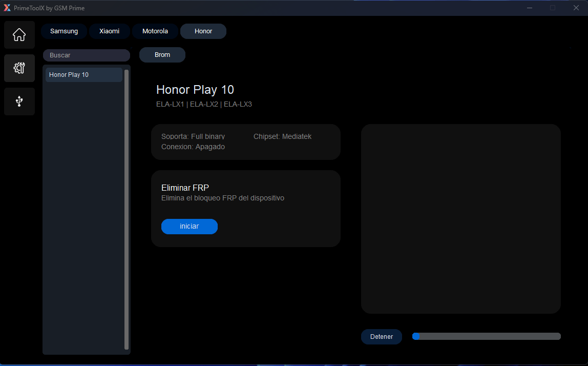Image resolution: width=588 pixels, height=366 pixels.
Task: Click the progress bar near Detener
Action: (486, 336)
